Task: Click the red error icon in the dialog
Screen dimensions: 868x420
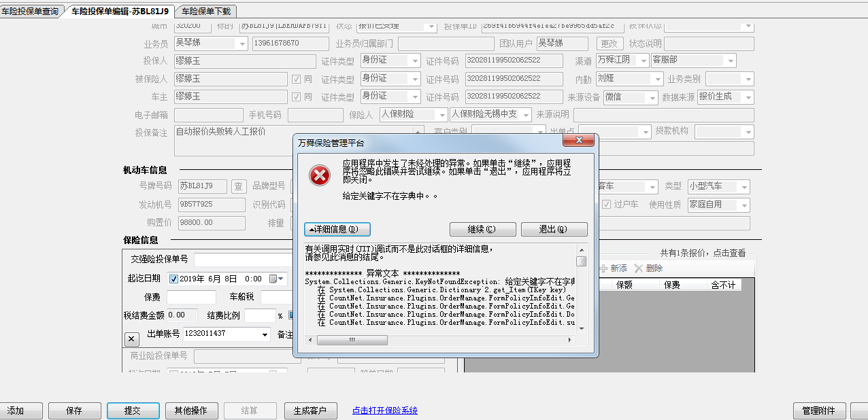Action: (x=320, y=176)
